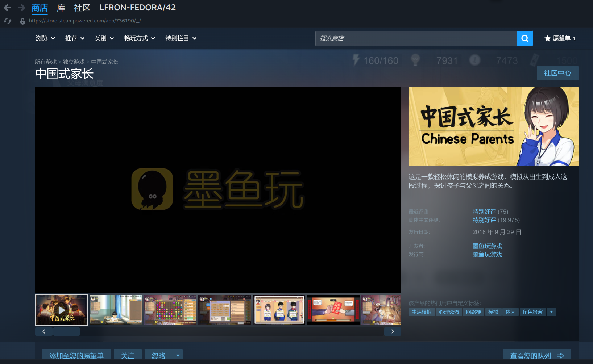The image size is (593, 364).
Task: Open the 社区中心 button
Action: pos(557,73)
